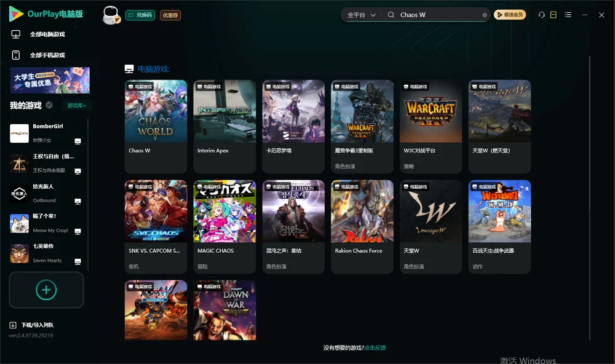Image resolution: width=615 pixels, height=364 pixels.
Task: Click the search magnifier icon
Action: click(x=391, y=15)
